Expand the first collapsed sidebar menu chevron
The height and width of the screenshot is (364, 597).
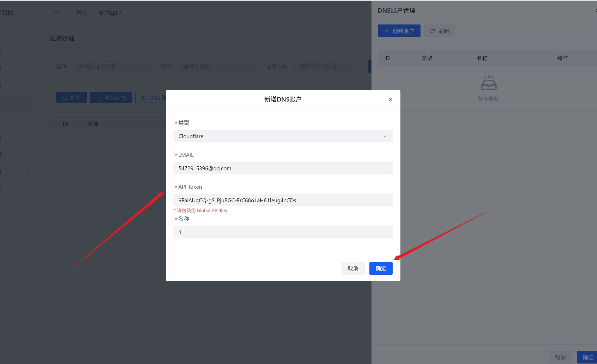click(27, 86)
